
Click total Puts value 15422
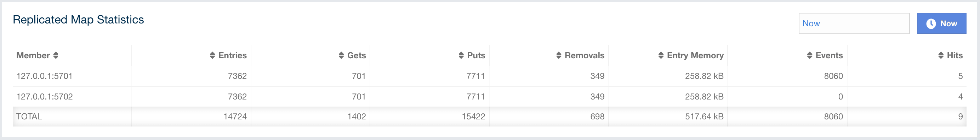pos(473,116)
